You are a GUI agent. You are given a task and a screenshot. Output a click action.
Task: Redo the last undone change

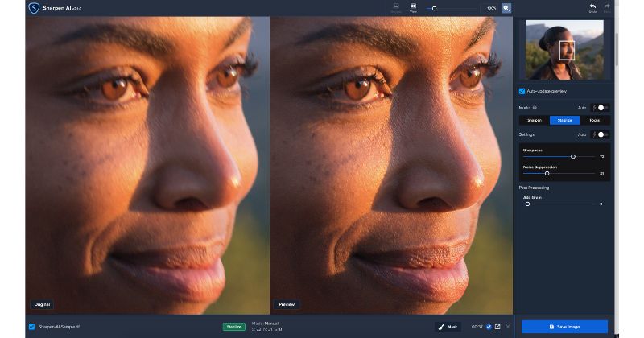tap(607, 8)
